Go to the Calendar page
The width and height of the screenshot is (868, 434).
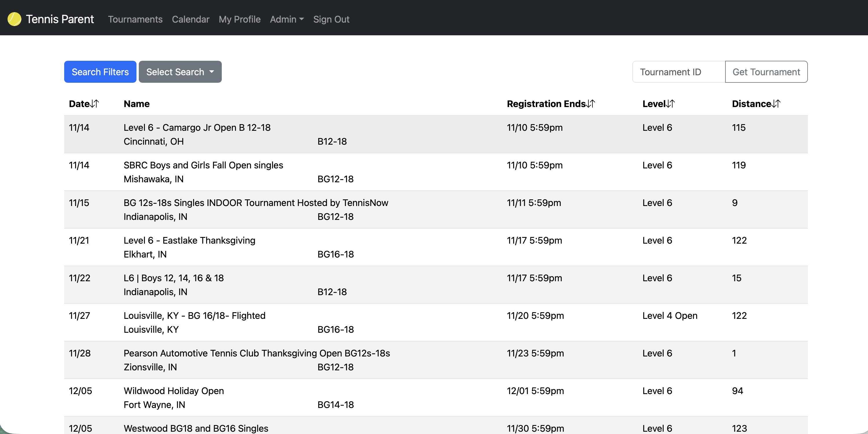point(190,19)
